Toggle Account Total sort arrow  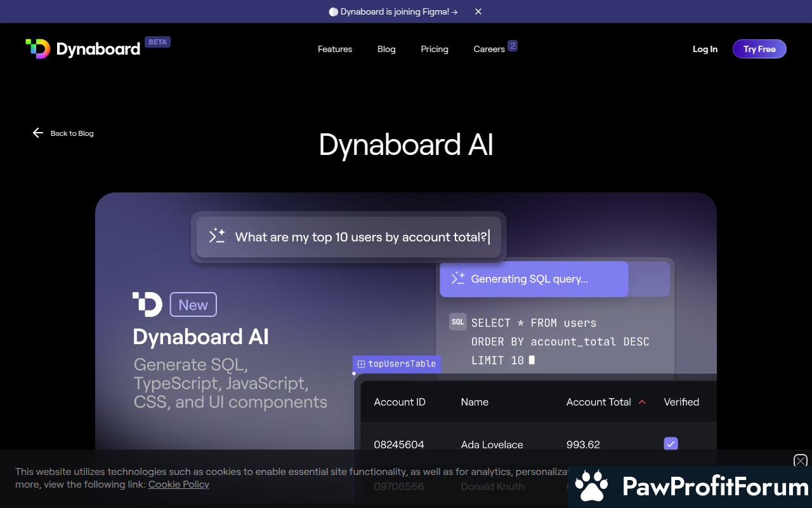pos(642,402)
